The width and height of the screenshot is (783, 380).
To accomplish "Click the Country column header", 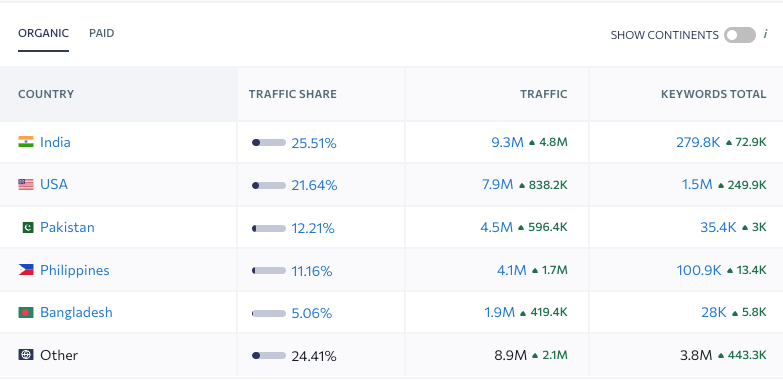I will pos(46,94).
